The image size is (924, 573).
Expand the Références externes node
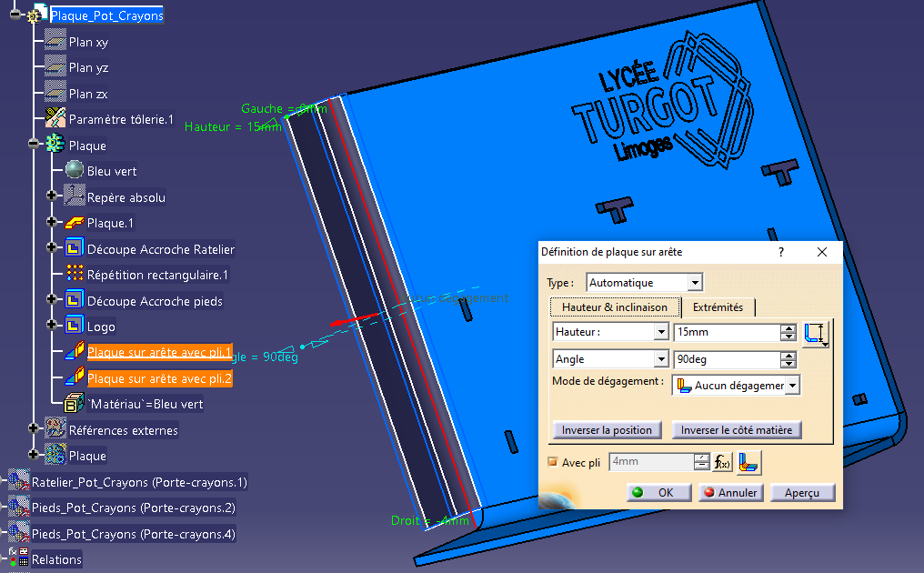34,429
